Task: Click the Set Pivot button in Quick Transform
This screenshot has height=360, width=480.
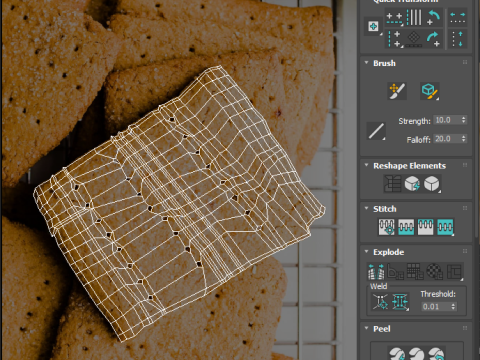Action: click(373, 26)
